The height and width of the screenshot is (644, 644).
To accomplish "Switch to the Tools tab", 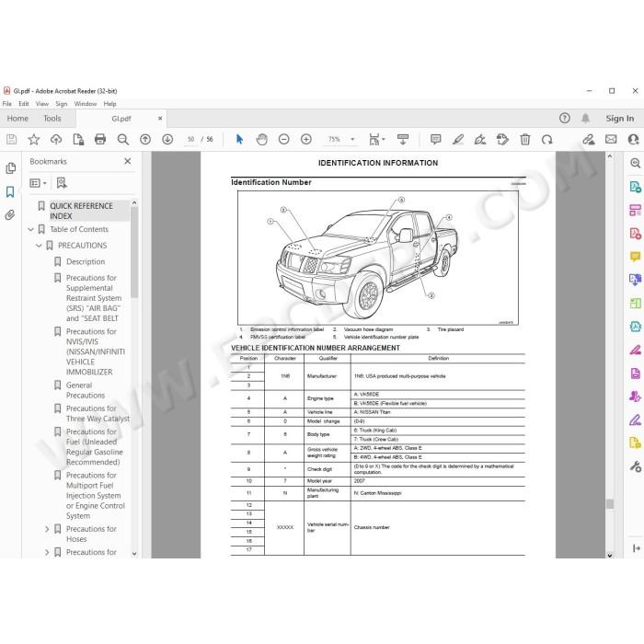I will coord(52,119).
